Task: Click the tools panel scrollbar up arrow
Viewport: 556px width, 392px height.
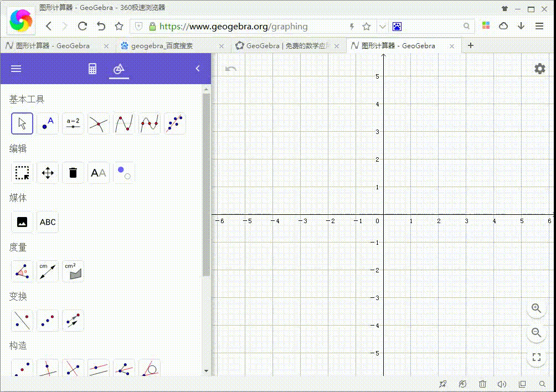Action: coord(207,90)
